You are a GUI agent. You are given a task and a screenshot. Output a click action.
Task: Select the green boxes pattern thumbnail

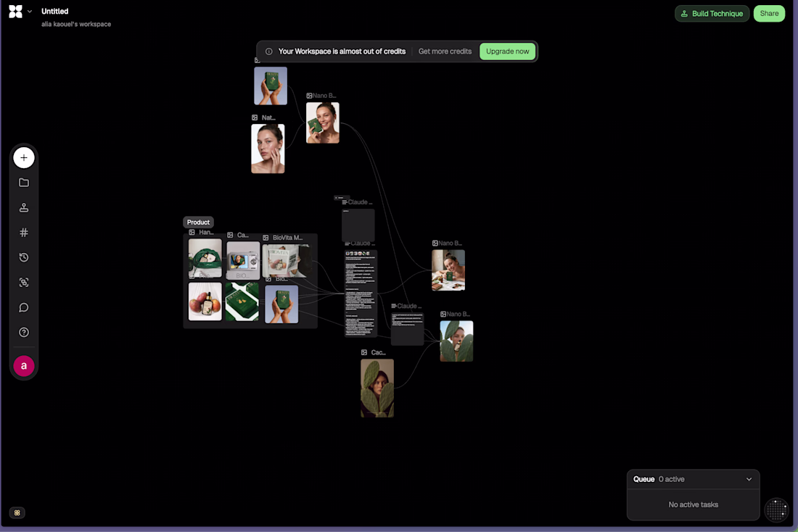pyautogui.click(x=242, y=302)
